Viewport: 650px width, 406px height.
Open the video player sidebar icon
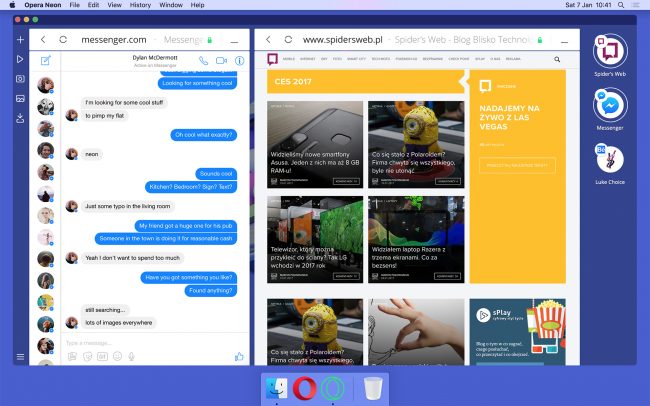pos(20,59)
